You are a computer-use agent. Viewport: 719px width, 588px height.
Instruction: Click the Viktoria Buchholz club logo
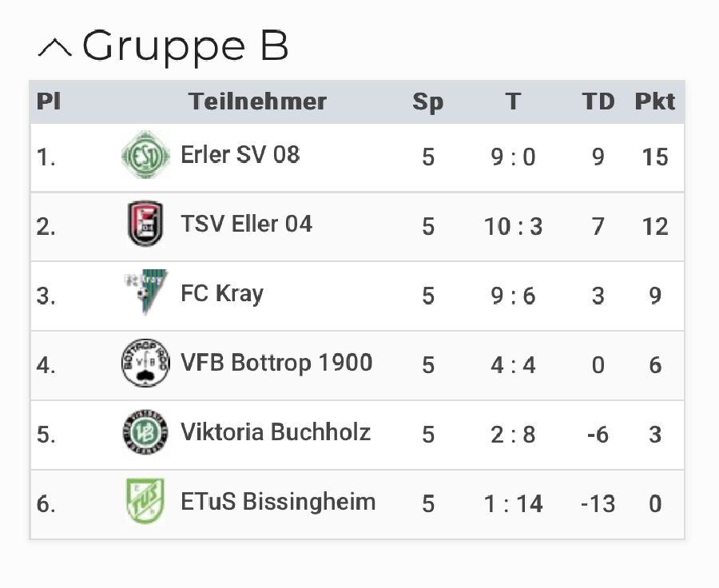(x=145, y=433)
